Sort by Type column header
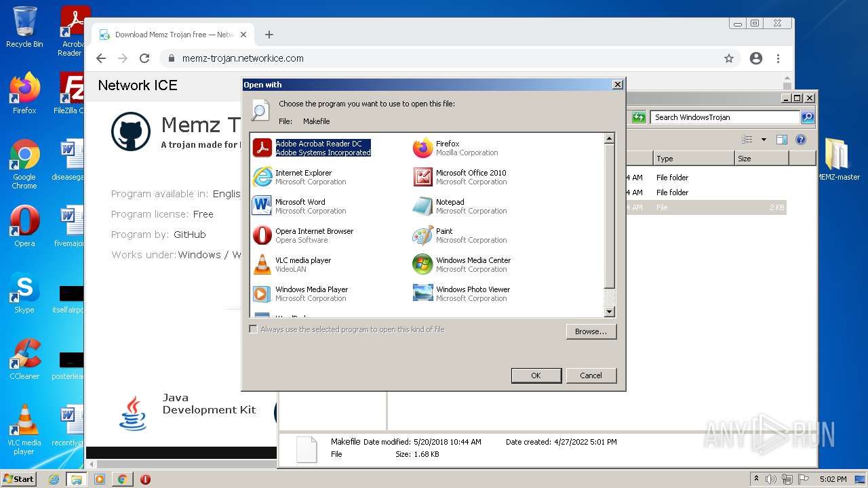 694,159
